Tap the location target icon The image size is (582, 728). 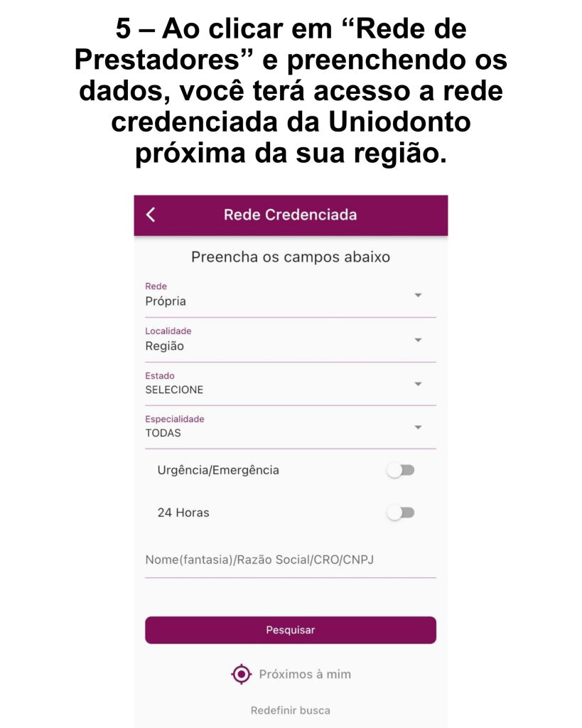242,674
